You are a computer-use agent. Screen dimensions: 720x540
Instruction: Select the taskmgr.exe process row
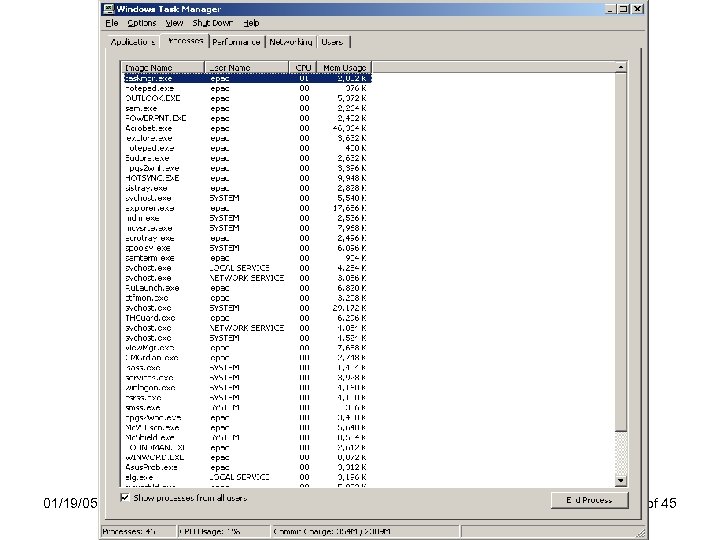pos(247,79)
